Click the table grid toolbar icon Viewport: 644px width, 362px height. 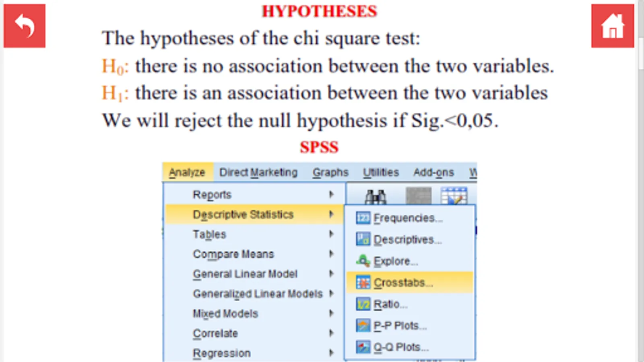pos(454,196)
